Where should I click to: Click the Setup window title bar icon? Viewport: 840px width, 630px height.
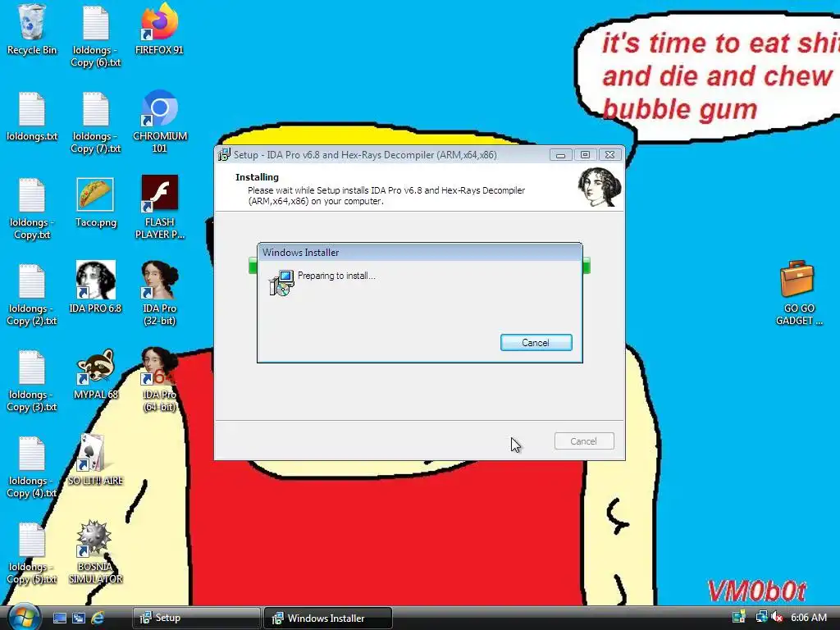pyautogui.click(x=224, y=155)
